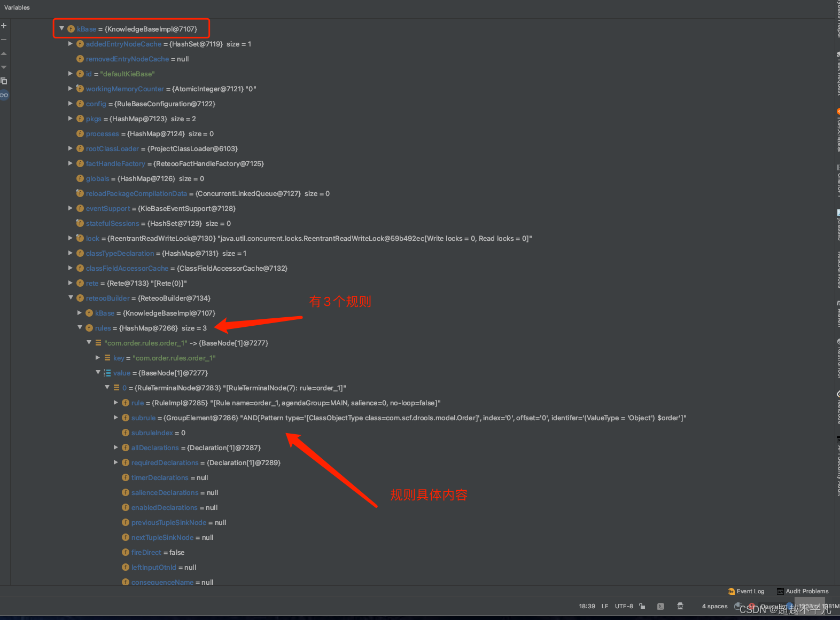
Task: Collapse the com.order.rules.order_1 entry
Action: click(x=89, y=342)
